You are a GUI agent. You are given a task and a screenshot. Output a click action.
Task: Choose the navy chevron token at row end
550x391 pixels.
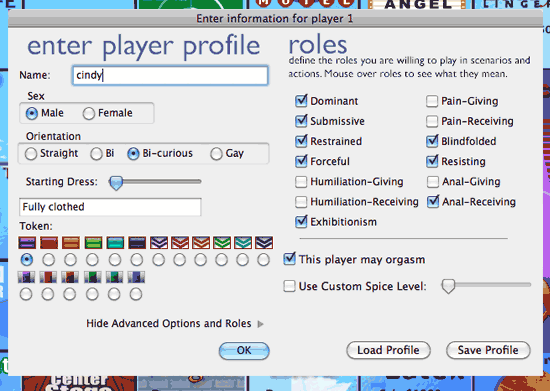(264, 243)
